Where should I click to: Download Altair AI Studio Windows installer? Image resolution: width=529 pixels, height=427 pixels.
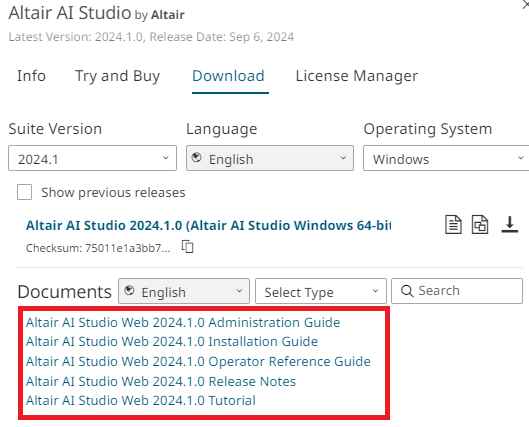pos(509,224)
